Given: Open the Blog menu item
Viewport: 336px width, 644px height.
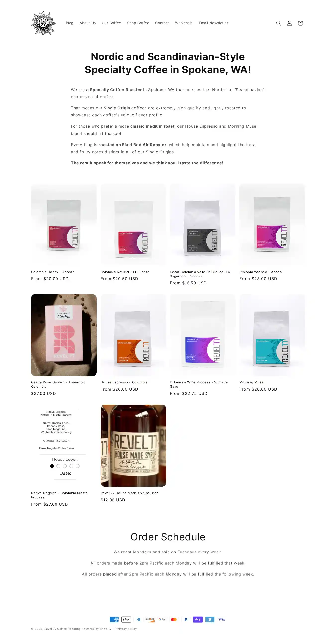Looking at the screenshot, I should pyautogui.click(x=70, y=23).
